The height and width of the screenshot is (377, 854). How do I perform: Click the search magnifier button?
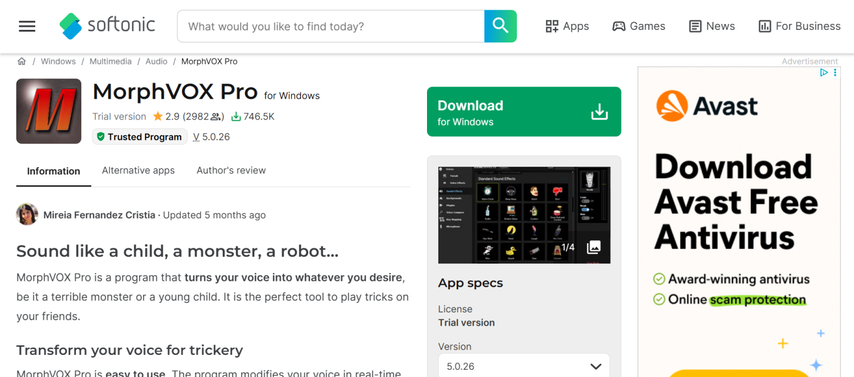pyautogui.click(x=500, y=26)
